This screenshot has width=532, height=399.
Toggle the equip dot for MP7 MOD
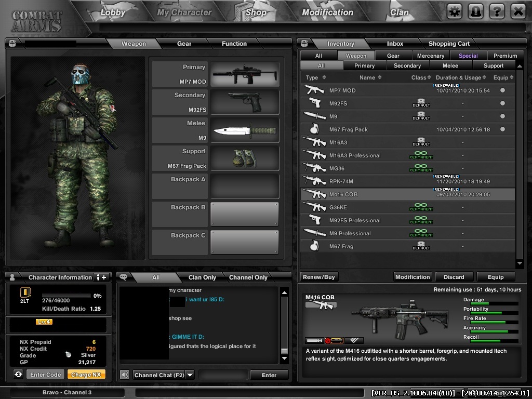pyautogui.click(x=502, y=90)
